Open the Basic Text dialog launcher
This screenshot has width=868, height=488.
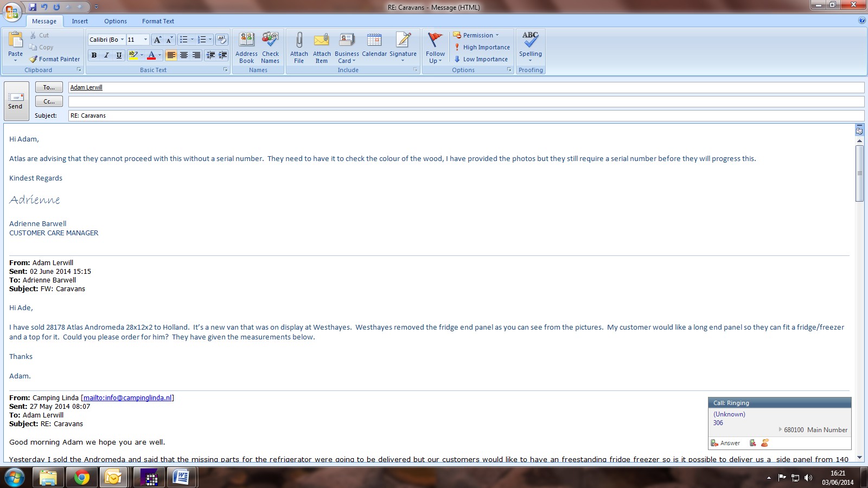coord(226,70)
